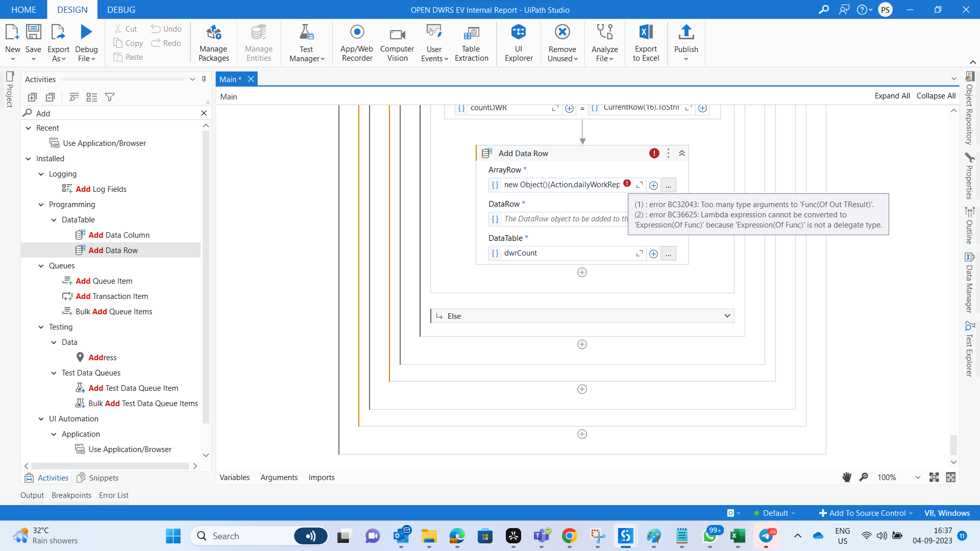
Task: Expand the Else branch dropdown
Action: (x=727, y=316)
